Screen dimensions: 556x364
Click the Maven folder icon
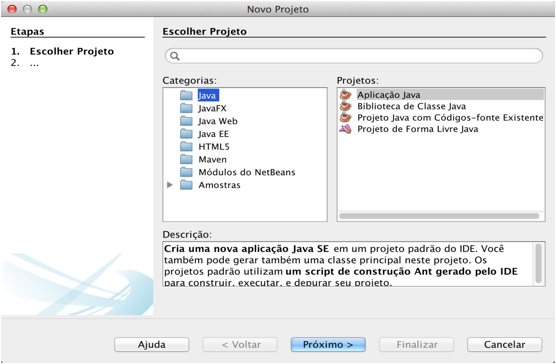(186, 159)
